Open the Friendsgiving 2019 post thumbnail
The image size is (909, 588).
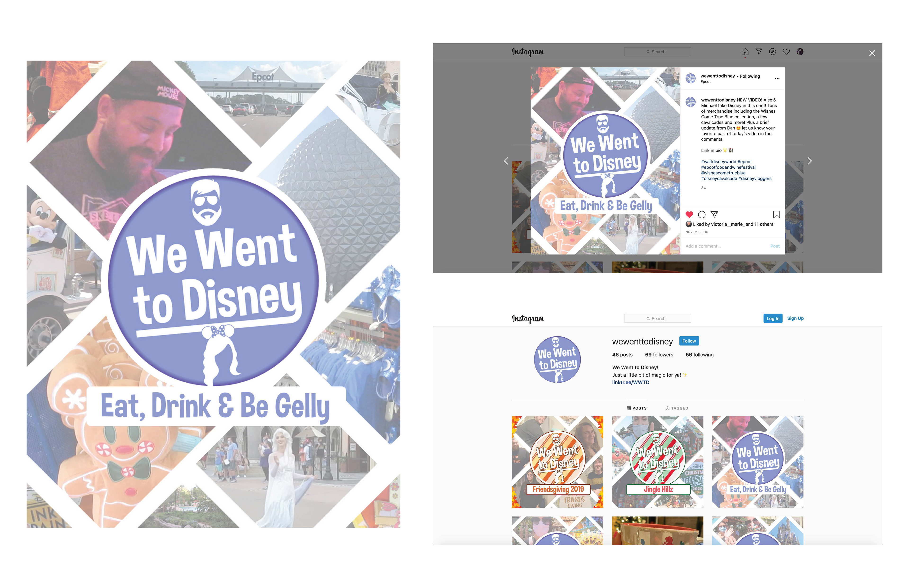click(x=557, y=462)
